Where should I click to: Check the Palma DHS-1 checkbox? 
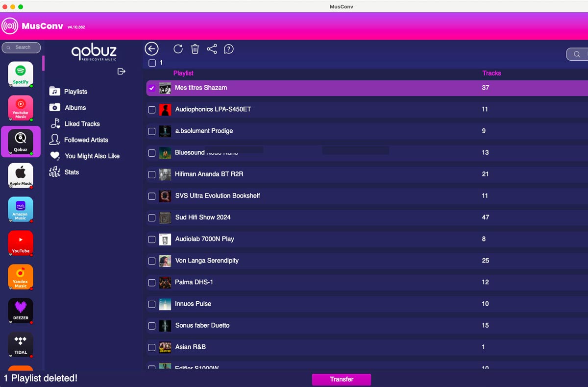(152, 283)
